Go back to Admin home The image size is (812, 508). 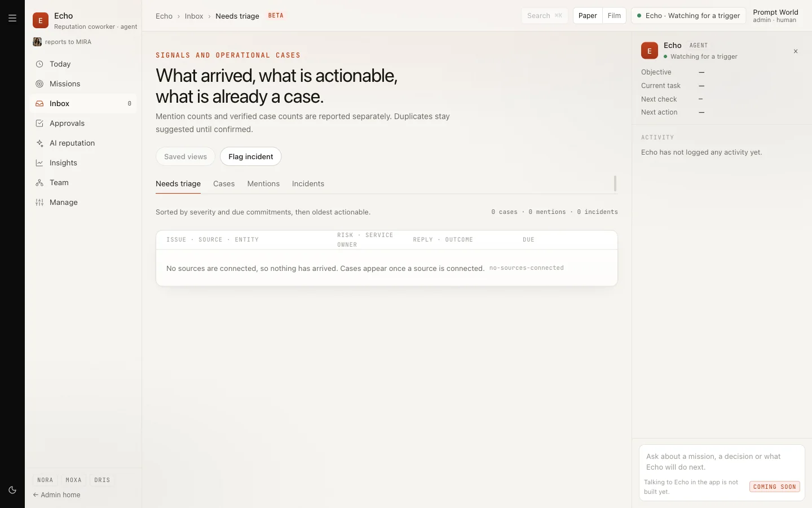[56, 495]
